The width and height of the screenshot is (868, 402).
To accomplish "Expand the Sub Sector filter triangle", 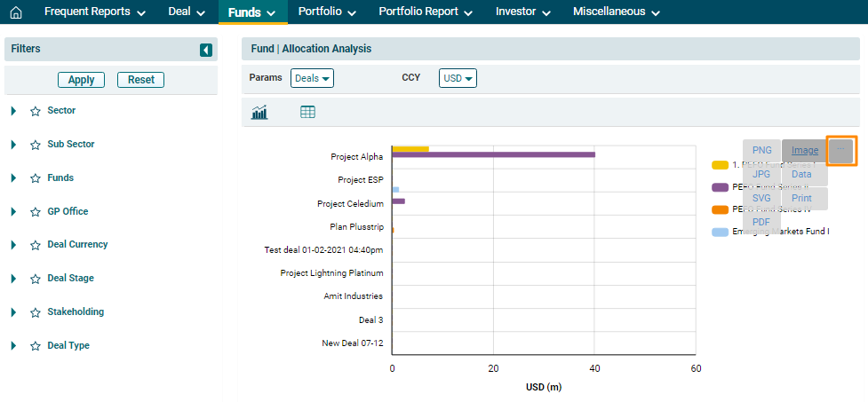I will point(13,145).
